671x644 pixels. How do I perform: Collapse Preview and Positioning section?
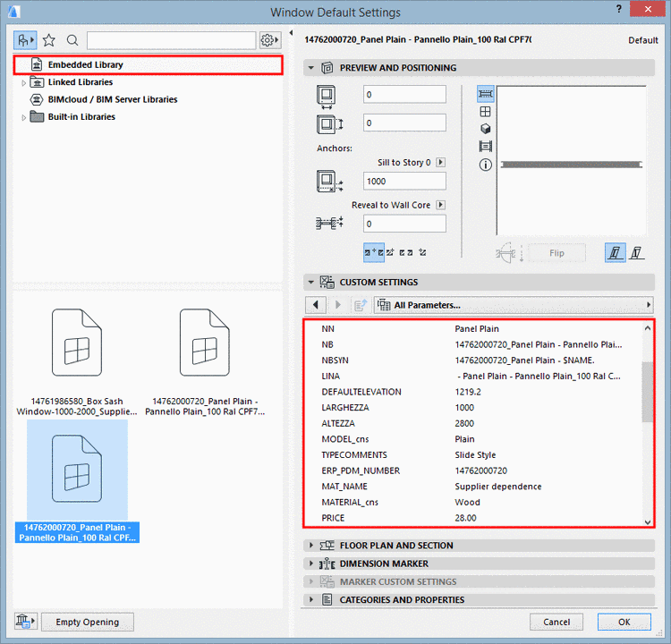pyautogui.click(x=311, y=68)
